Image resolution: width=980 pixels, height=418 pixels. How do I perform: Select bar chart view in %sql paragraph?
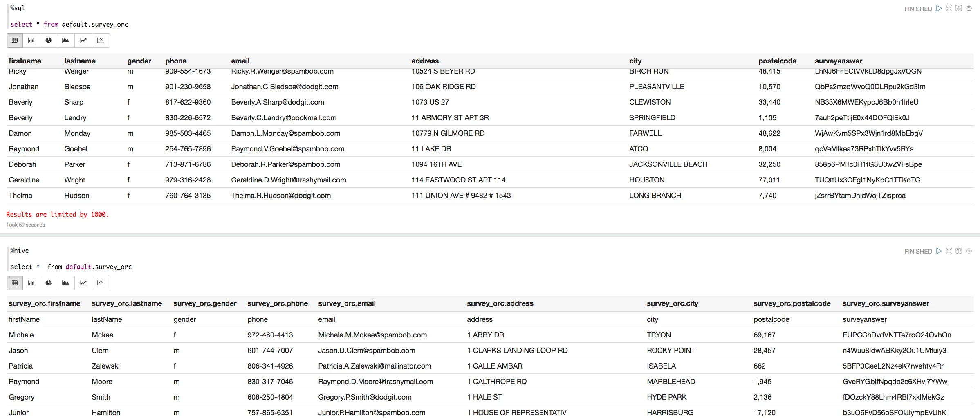point(31,40)
